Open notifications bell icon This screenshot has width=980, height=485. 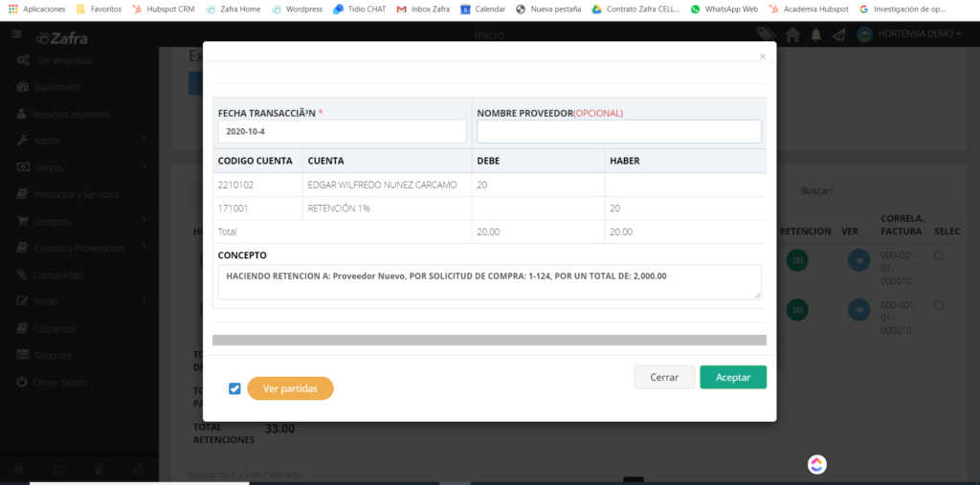click(x=815, y=34)
